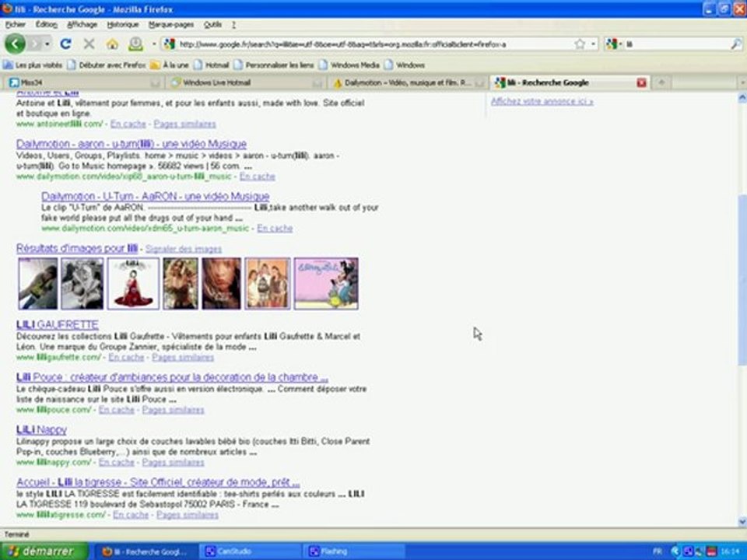Open the address bar history dropdown
Viewport: 747px width, 560px height.
(593, 44)
